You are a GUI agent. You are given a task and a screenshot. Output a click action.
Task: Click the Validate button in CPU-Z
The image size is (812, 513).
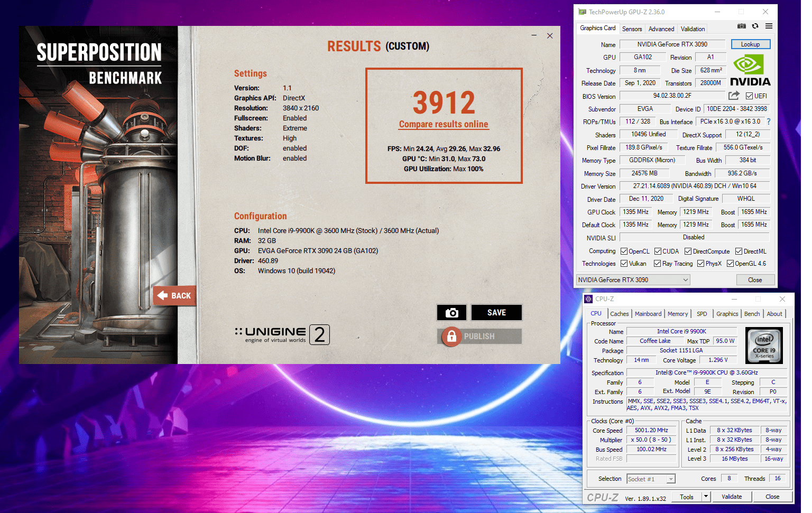pos(732,497)
